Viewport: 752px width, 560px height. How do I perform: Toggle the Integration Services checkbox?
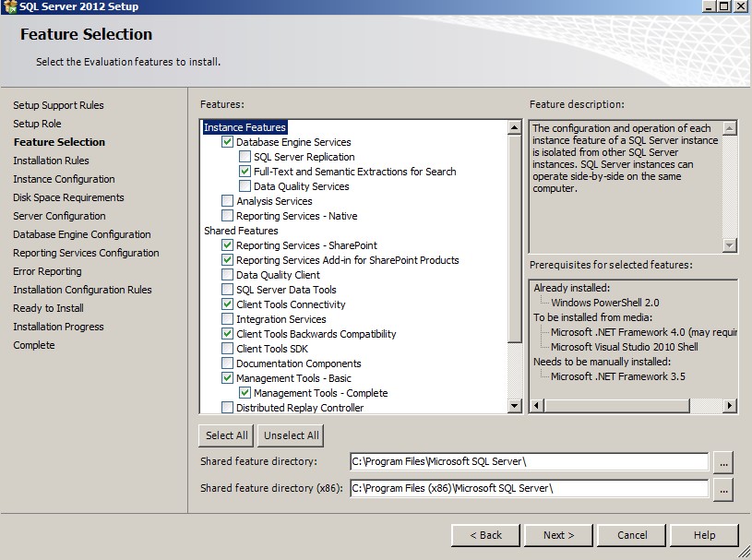228,319
